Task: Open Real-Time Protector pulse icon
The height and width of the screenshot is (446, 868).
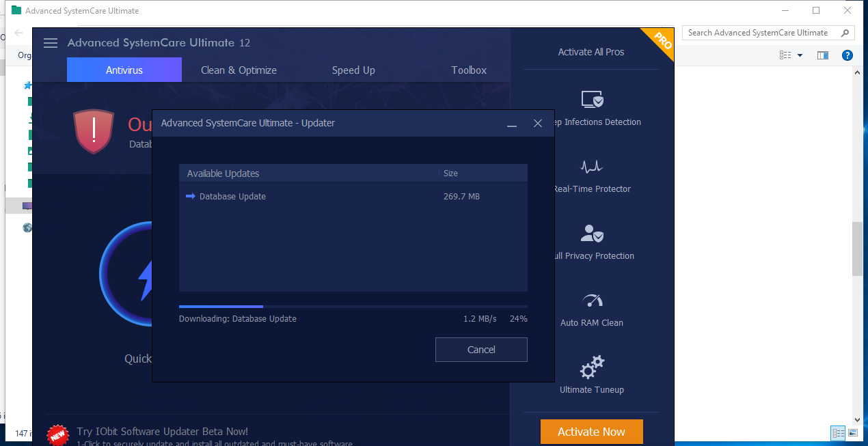Action: point(592,167)
